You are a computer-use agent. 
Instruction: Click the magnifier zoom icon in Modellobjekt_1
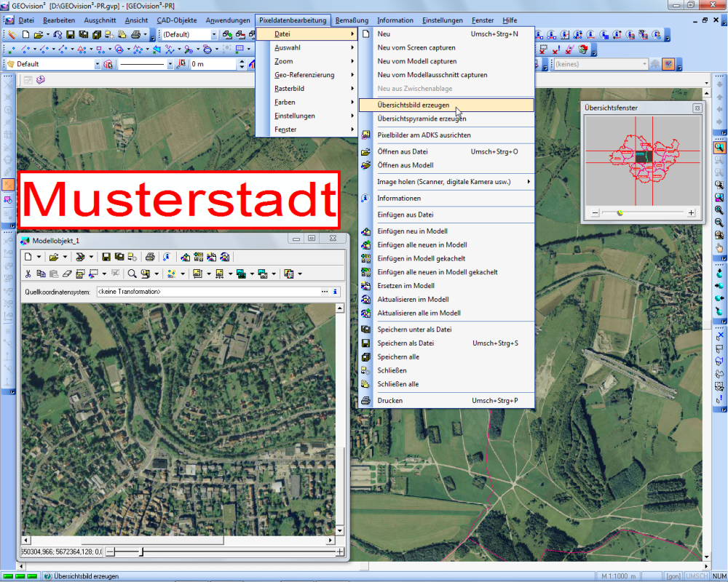pyautogui.click(x=132, y=274)
